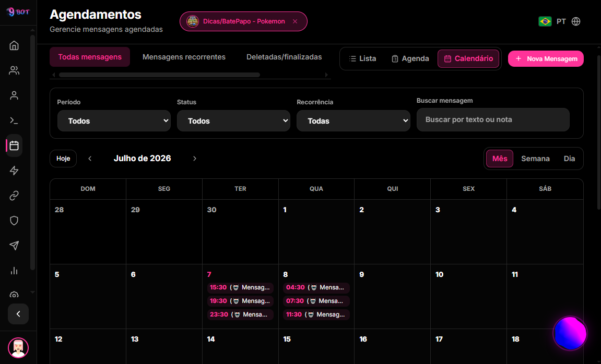Click the SÁB column header

click(x=545, y=189)
